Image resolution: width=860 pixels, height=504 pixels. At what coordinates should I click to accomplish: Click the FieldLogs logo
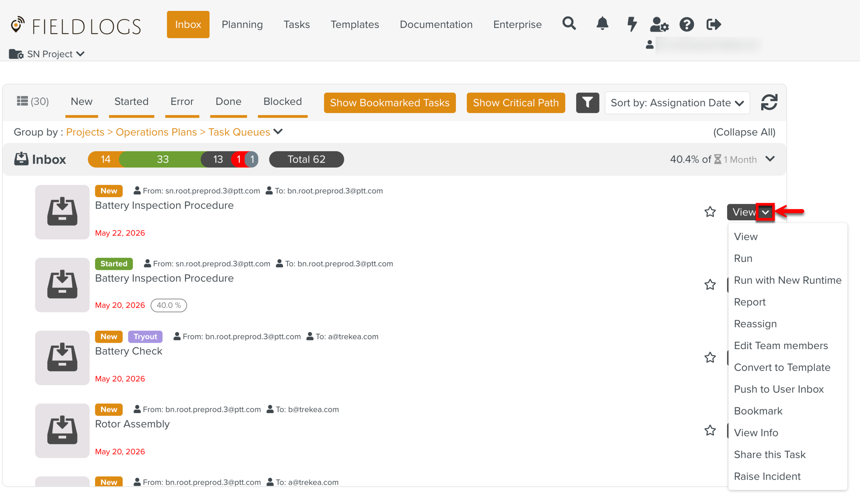point(76,26)
